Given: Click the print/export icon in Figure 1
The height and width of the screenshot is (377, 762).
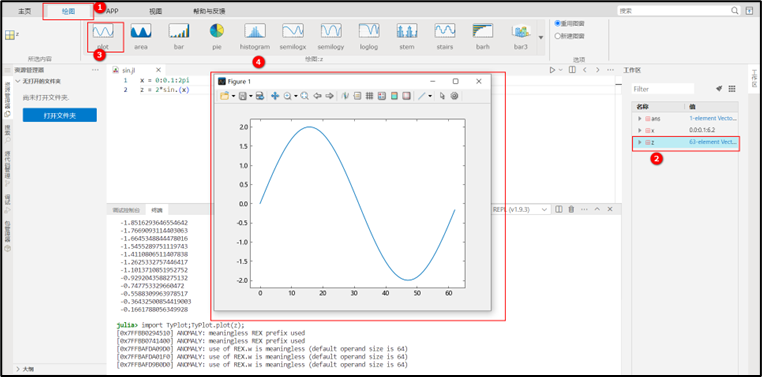Looking at the screenshot, I should 260,96.
